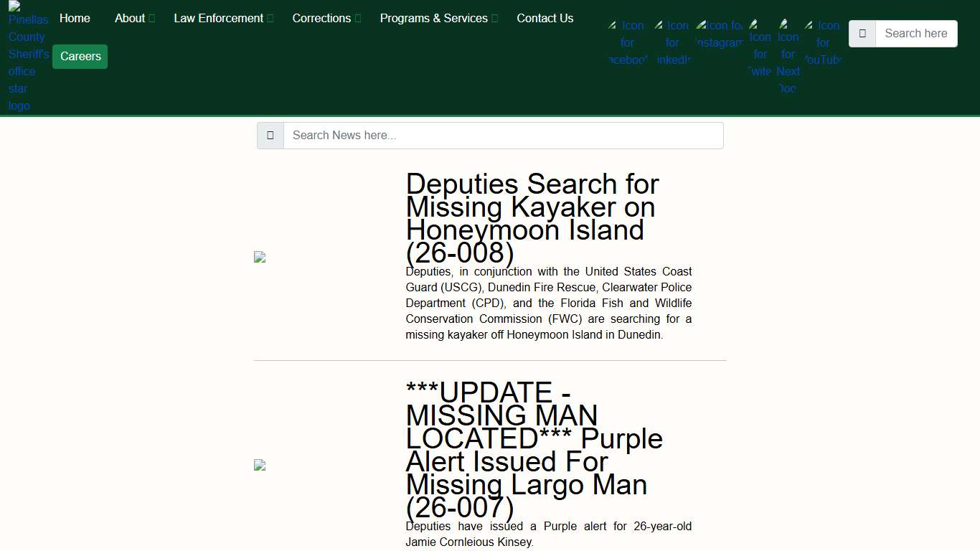
Task: Click the green Careers button
Action: 80,56
